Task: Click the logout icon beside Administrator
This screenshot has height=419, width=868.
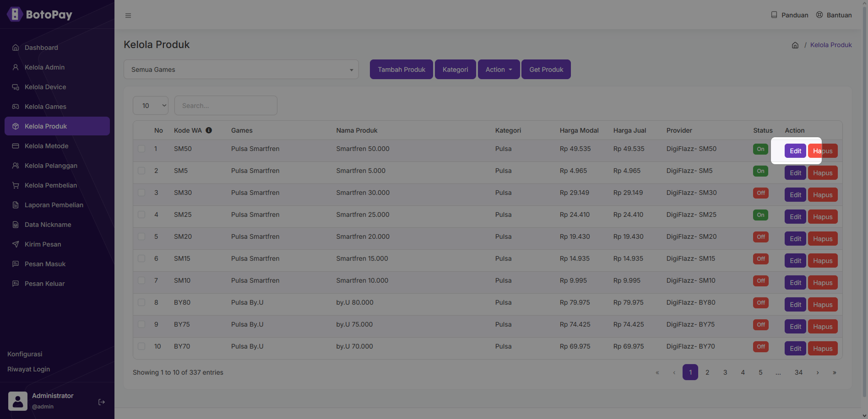Action: pyautogui.click(x=102, y=402)
